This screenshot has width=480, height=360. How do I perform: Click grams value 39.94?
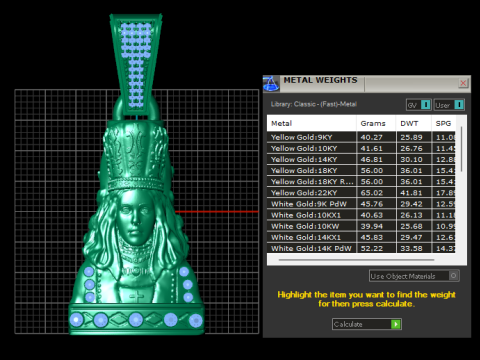click(371, 226)
